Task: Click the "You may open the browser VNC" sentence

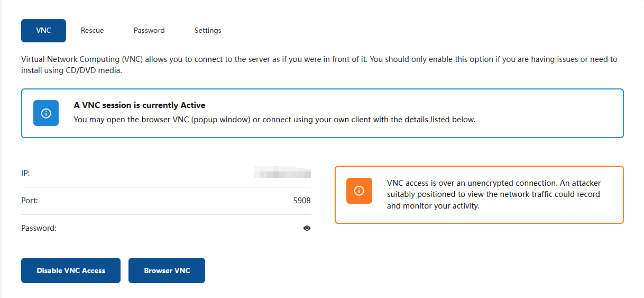Action: [274, 120]
